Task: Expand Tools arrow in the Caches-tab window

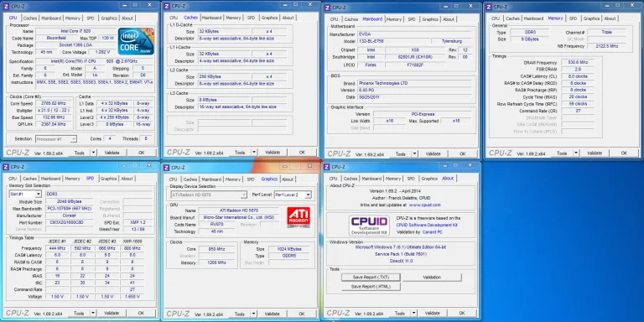Action: [x=253, y=153]
